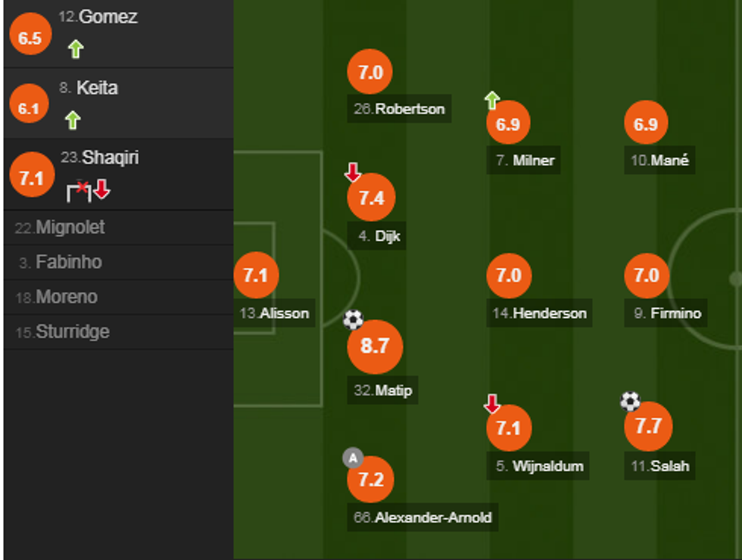Click the red substitution arrow above Dijk

(x=353, y=173)
